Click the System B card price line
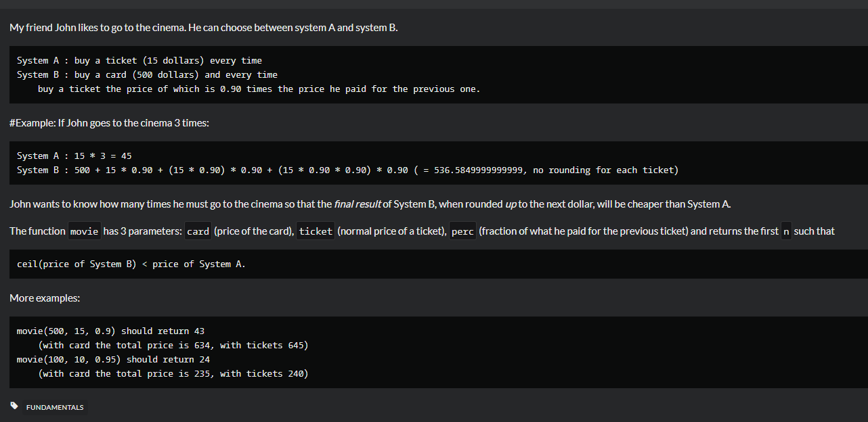The width and height of the screenshot is (868, 422). pyautogui.click(x=147, y=74)
